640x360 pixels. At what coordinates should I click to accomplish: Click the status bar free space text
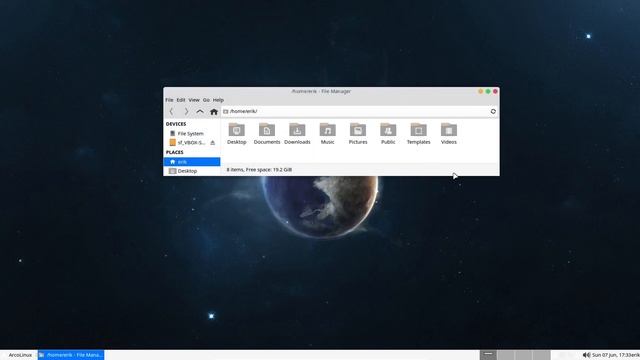(x=259, y=170)
